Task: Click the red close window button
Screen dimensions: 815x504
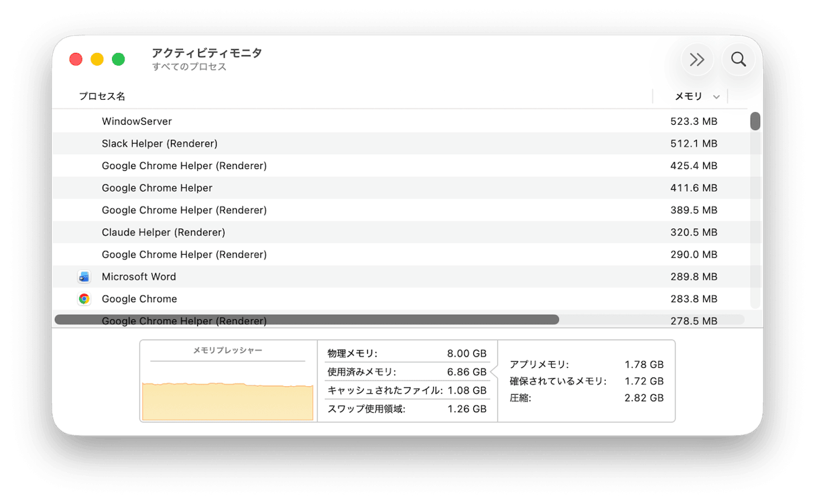Action: [x=76, y=59]
